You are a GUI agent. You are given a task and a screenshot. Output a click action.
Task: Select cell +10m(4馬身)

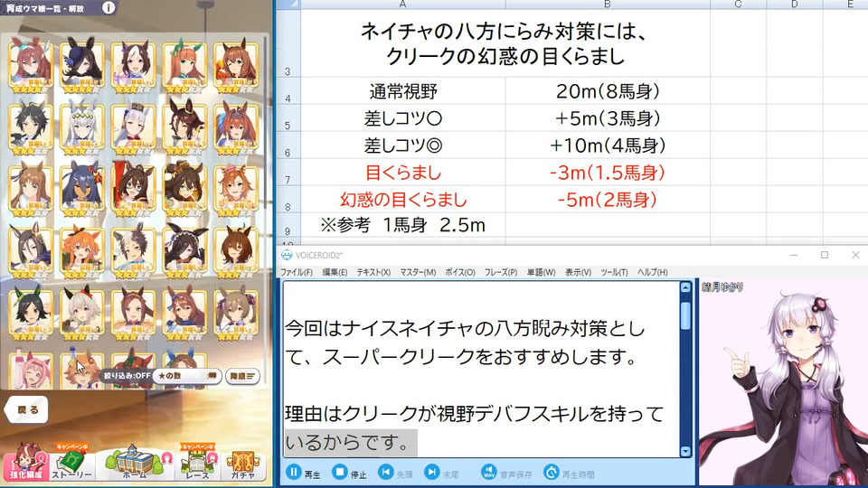coord(608,145)
